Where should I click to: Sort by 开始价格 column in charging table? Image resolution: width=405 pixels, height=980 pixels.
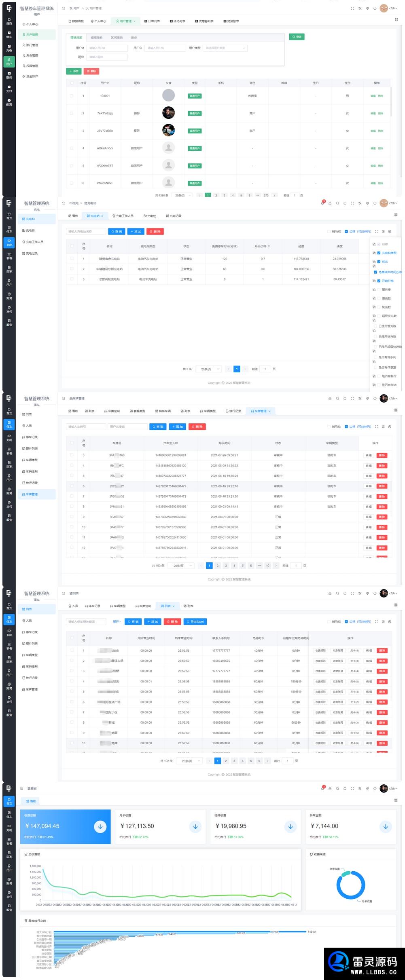pos(262,246)
